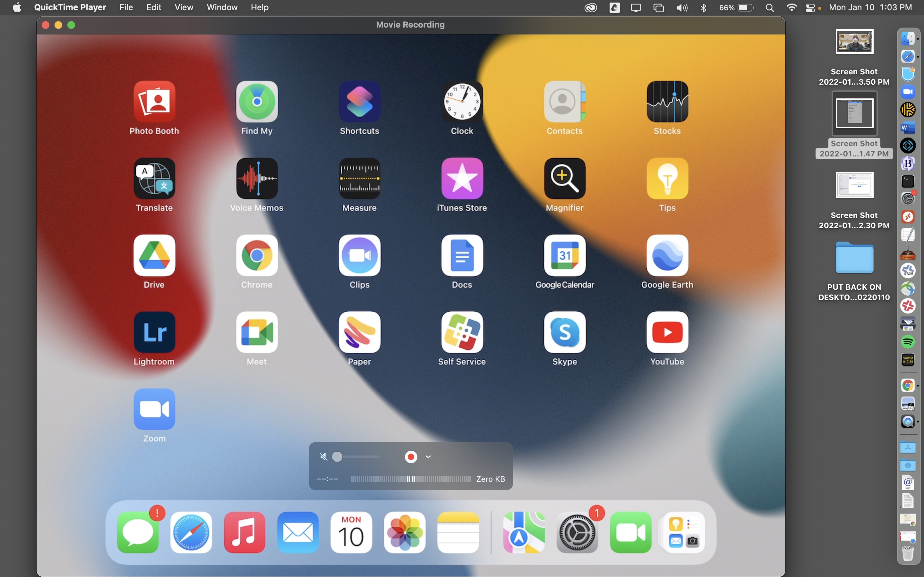Open recording options dropdown arrow
Screen dimensions: 924x577
click(x=428, y=457)
